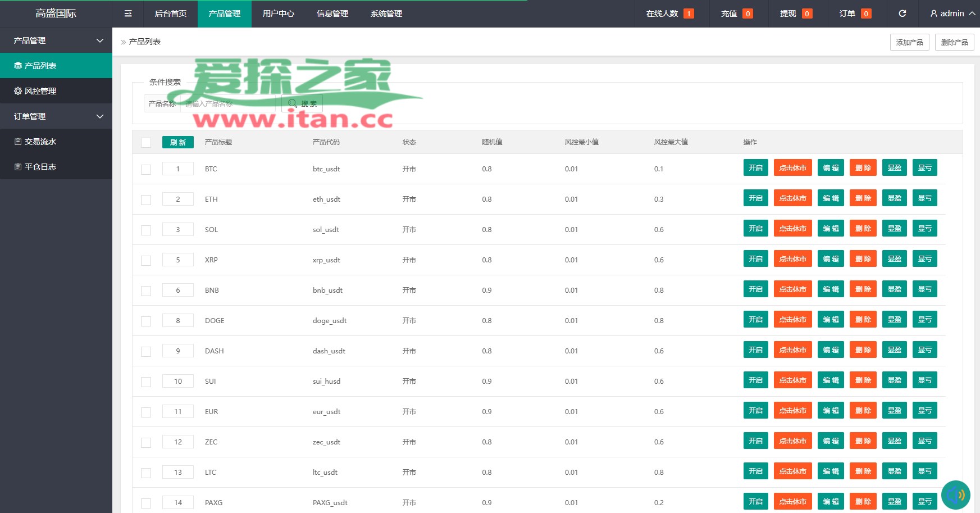Click the 产品名称 search input field
980x513 pixels.
230,103
